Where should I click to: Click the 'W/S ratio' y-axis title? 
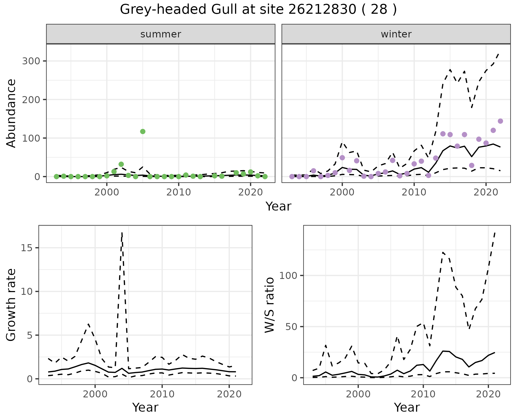[269, 305]
